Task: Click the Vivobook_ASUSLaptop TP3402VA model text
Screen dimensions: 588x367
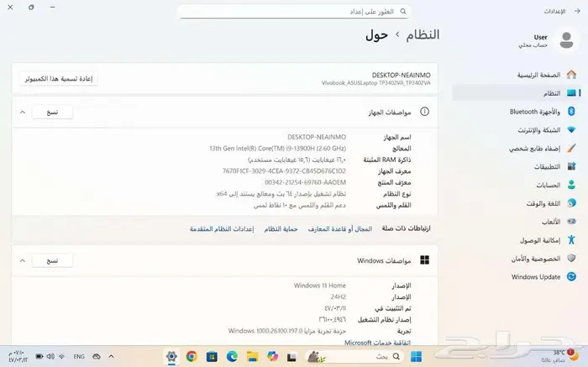Action: 375,83
